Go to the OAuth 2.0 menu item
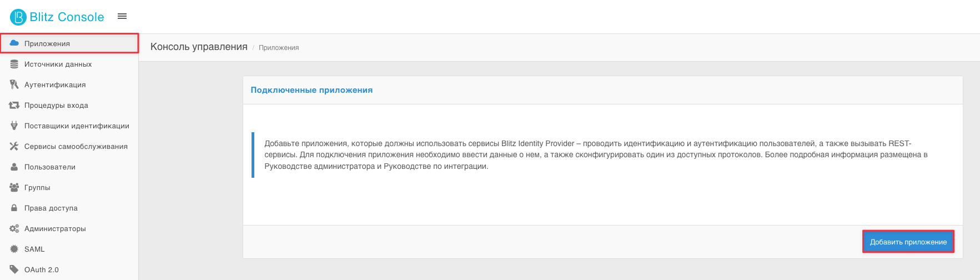The image size is (980, 280). click(x=69, y=269)
